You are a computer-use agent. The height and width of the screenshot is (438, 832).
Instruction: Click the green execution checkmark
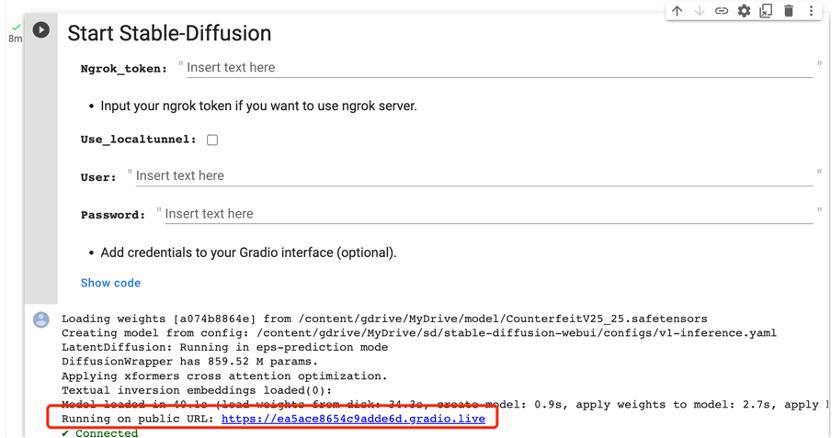click(x=14, y=26)
